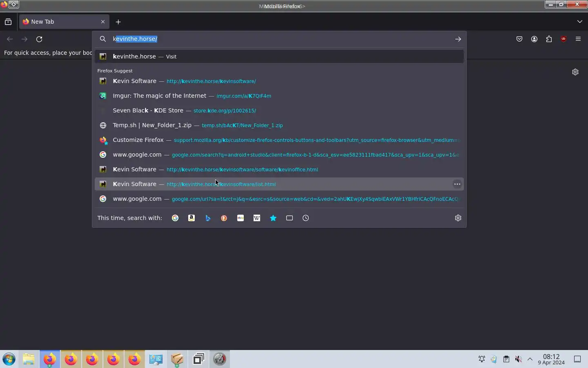
Task: Open Temp.sh New_Folder_1.zip suggestion
Action: click(279, 125)
